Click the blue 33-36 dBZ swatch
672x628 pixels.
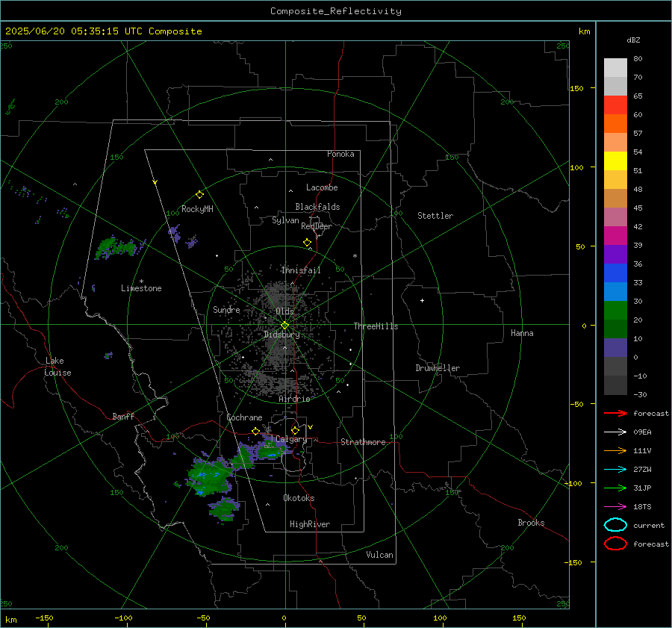pos(615,273)
